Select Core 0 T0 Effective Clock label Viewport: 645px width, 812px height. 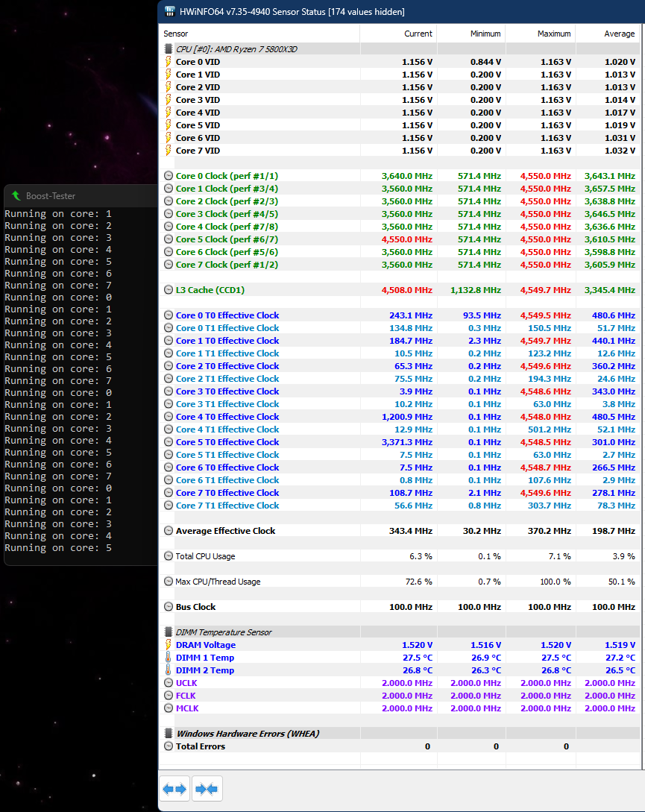pos(227,315)
